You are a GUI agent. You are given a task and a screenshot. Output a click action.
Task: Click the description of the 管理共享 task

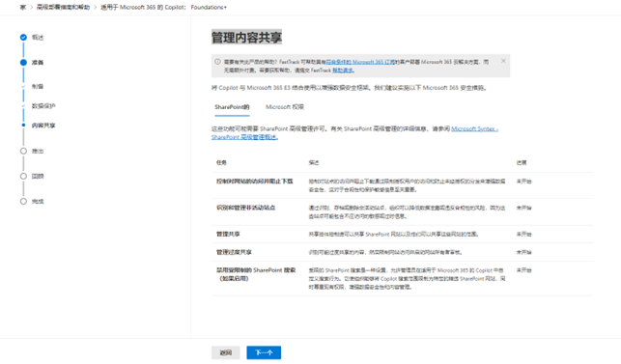point(394,234)
